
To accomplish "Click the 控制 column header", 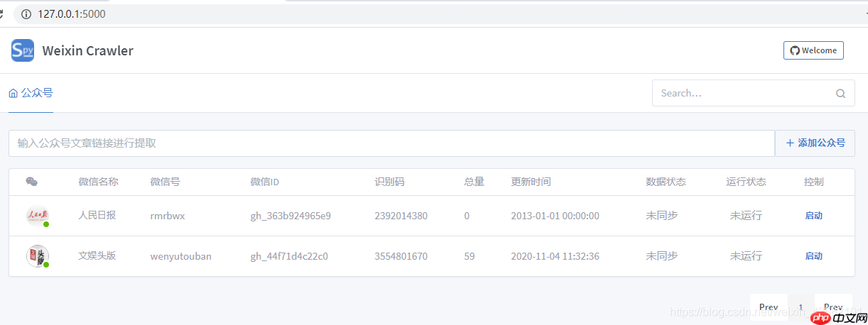I will [x=814, y=182].
